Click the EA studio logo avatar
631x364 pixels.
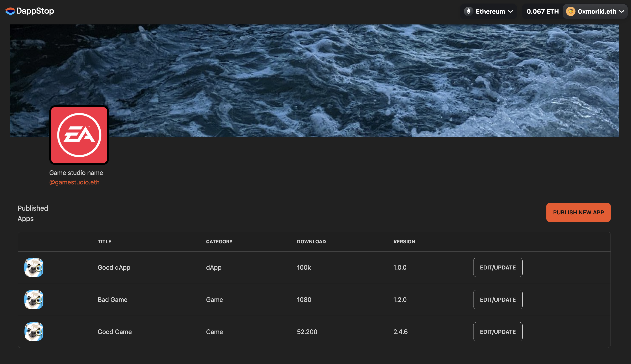tap(79, 135)
